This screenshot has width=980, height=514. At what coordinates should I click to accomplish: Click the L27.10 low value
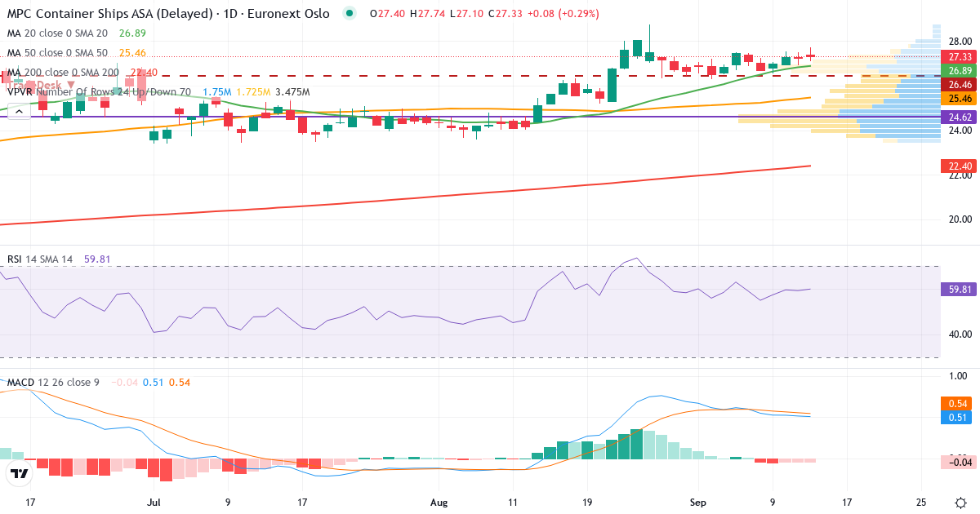[x=465, y=14]
